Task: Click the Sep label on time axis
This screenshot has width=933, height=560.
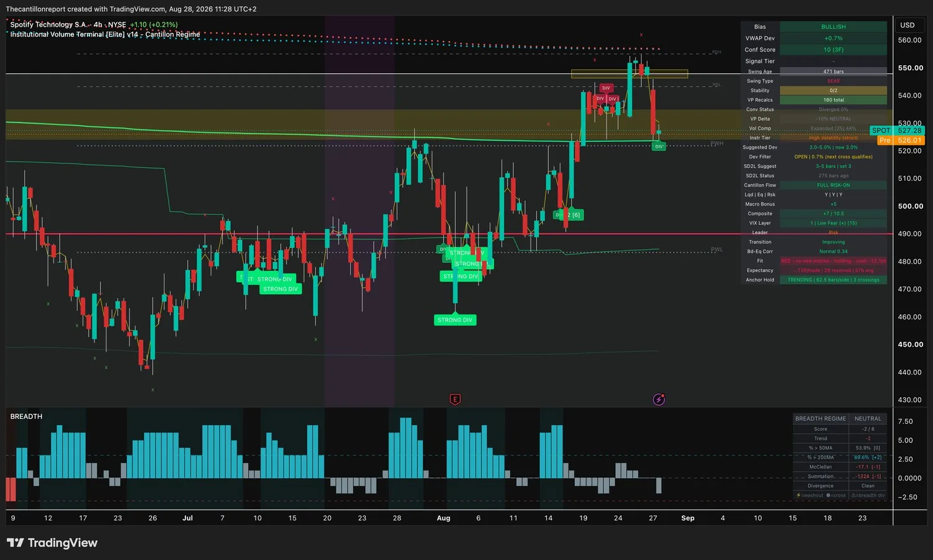Action: (x=688, y=518)
